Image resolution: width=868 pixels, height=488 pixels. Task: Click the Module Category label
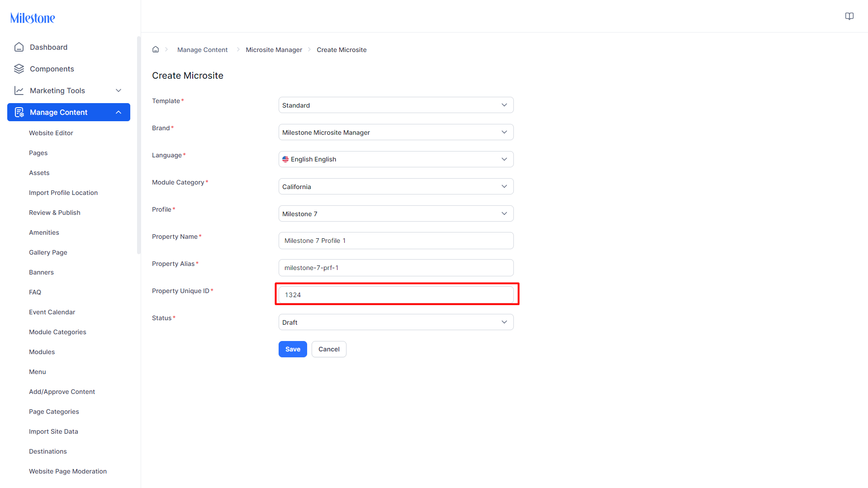(178, 182)
